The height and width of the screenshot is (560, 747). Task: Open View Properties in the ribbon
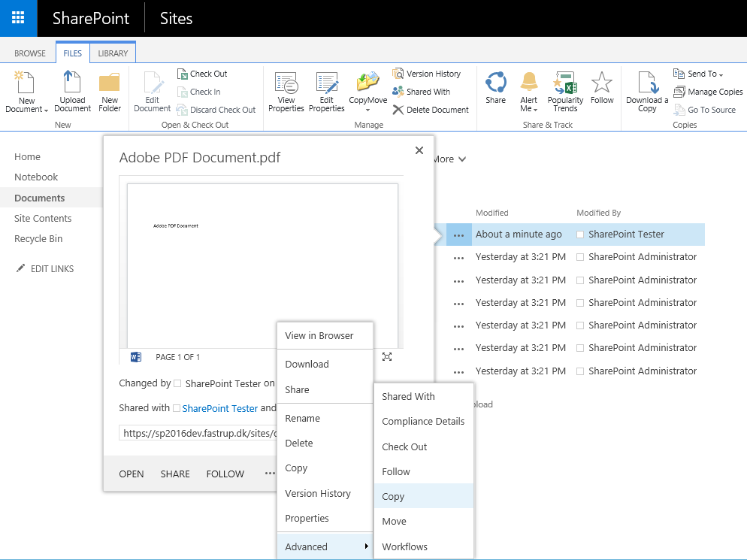point(286,83)
